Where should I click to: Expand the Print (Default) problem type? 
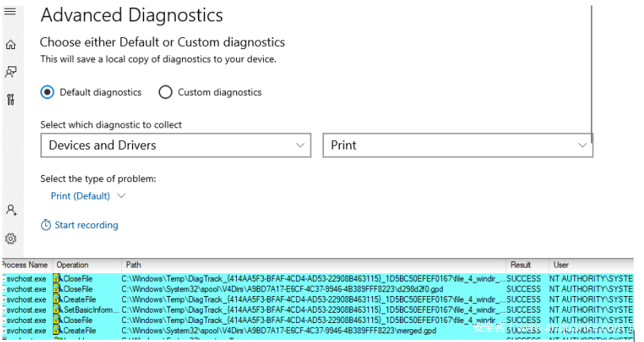(x=88, y=196)
